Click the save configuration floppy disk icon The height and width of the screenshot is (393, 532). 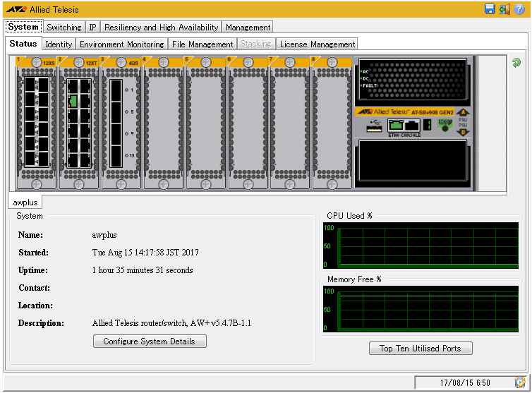[490, 9]
